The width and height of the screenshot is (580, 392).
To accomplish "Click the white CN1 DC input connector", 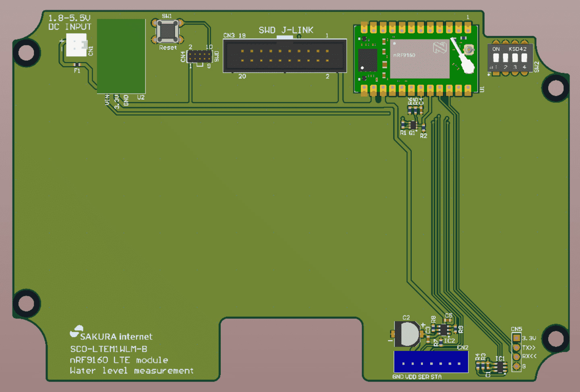I will [76, 45].
